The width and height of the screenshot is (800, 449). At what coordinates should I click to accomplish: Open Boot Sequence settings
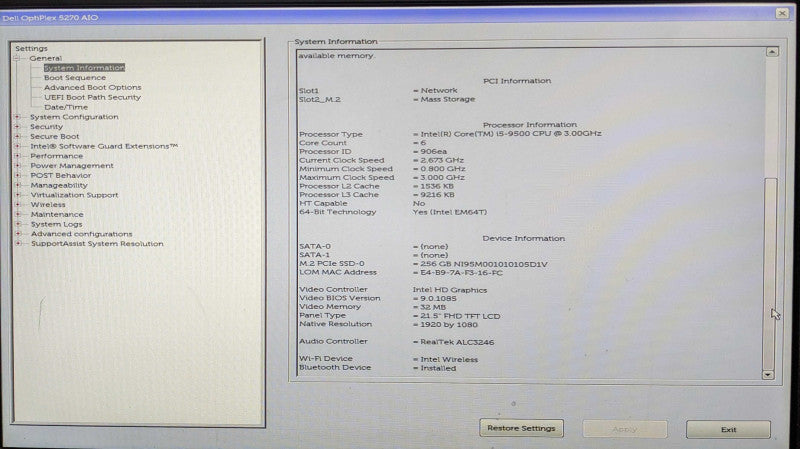click(75, 78)
